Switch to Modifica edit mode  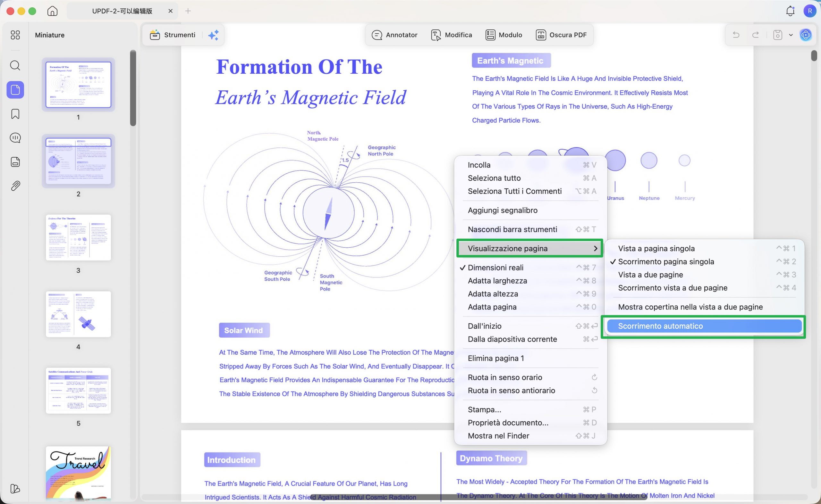[x=451, y=35]
